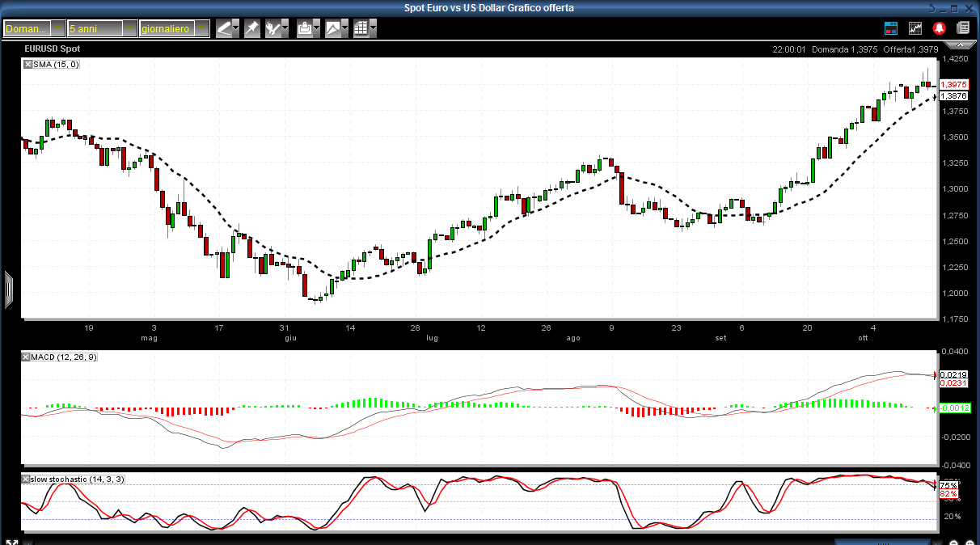Open the mini chart icon
The width and height of the screenshot is (980, 545).
click(x=915, y=28)
